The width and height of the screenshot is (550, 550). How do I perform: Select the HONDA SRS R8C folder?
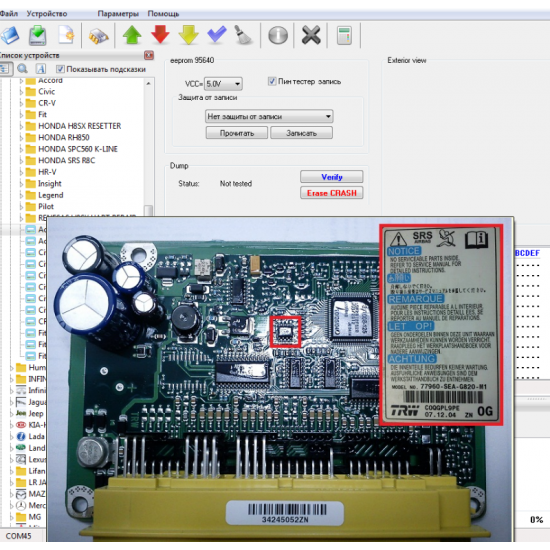[66, 161]
